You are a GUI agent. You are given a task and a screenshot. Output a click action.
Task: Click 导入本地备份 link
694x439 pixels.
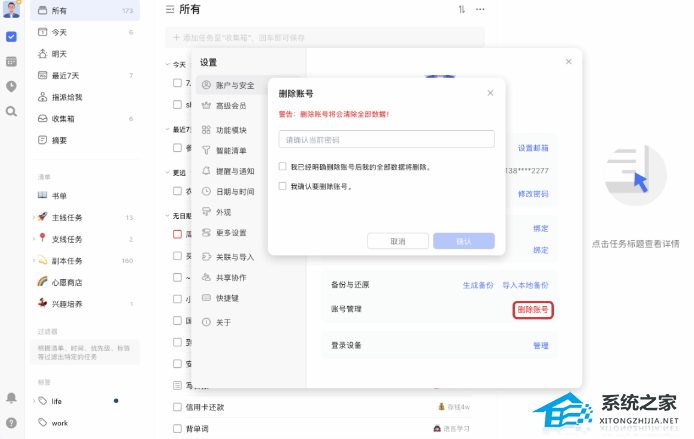525,285
